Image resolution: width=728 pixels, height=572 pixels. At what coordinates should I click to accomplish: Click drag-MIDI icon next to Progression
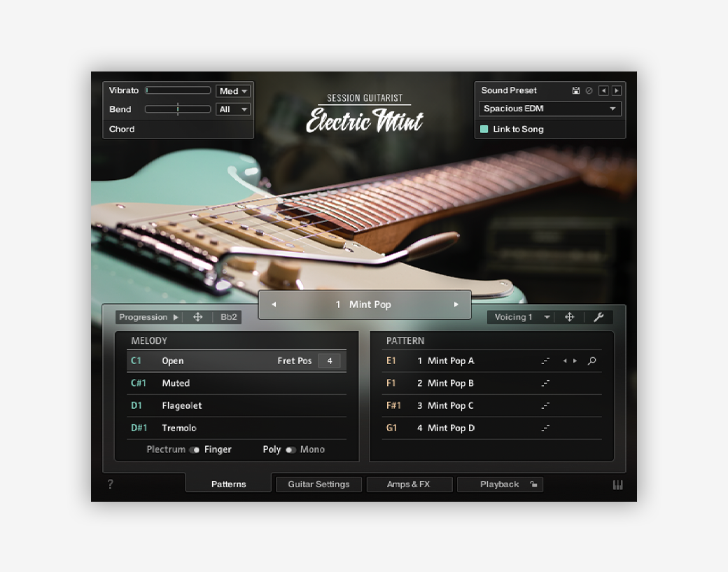click(198, 317)
